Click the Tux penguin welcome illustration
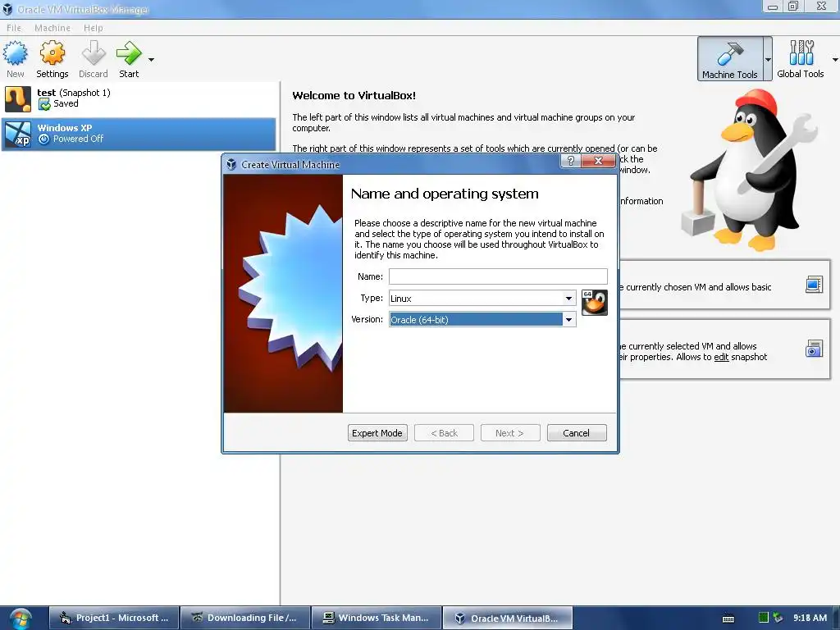840x630 pixels. click(750, 171)
